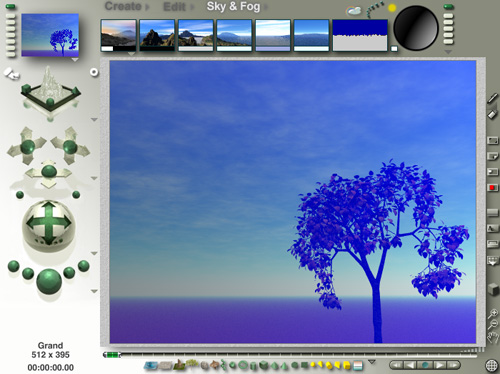Click the zoom in magnifier icon
This screenshot has width=500, height=374.
point(493,313)
